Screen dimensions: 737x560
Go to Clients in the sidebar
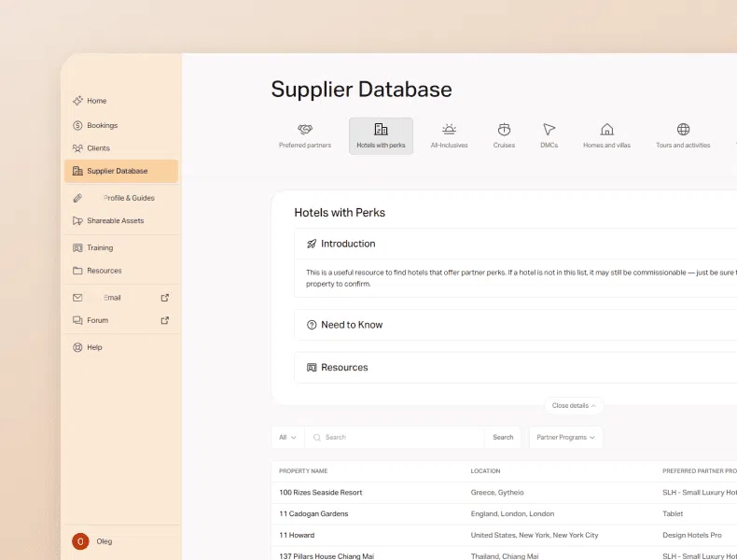click(120, 148)
